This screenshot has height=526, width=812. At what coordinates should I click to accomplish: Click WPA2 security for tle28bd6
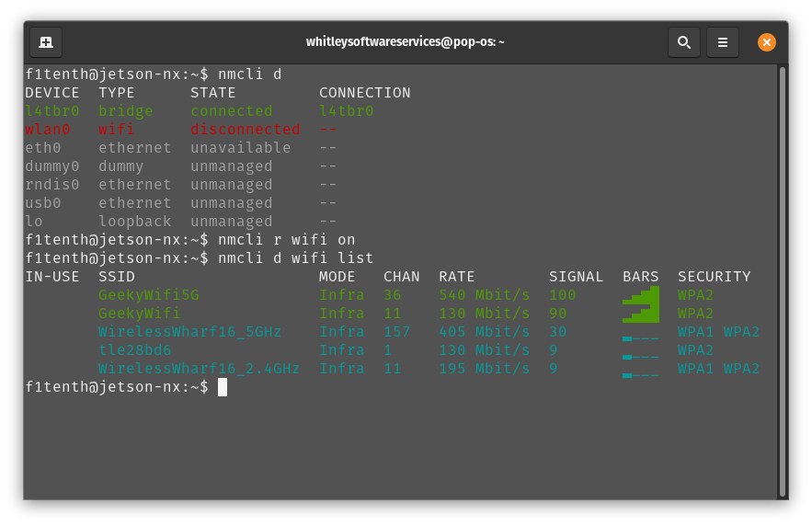pos(695,350)
